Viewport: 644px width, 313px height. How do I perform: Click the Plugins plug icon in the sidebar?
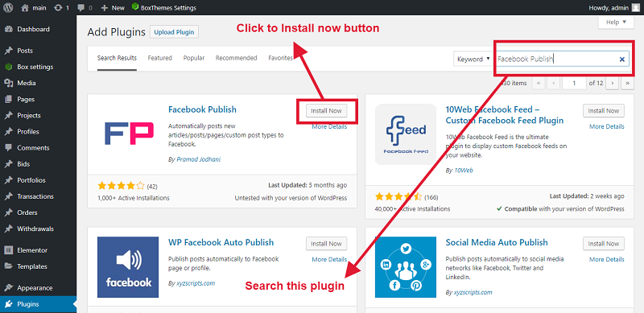pos(8,304)
